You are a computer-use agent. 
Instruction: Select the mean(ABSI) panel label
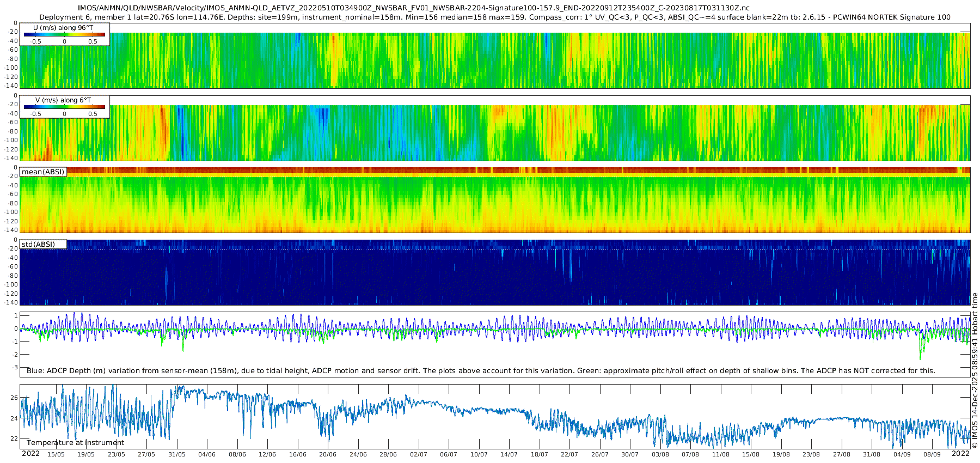(43, 172)
